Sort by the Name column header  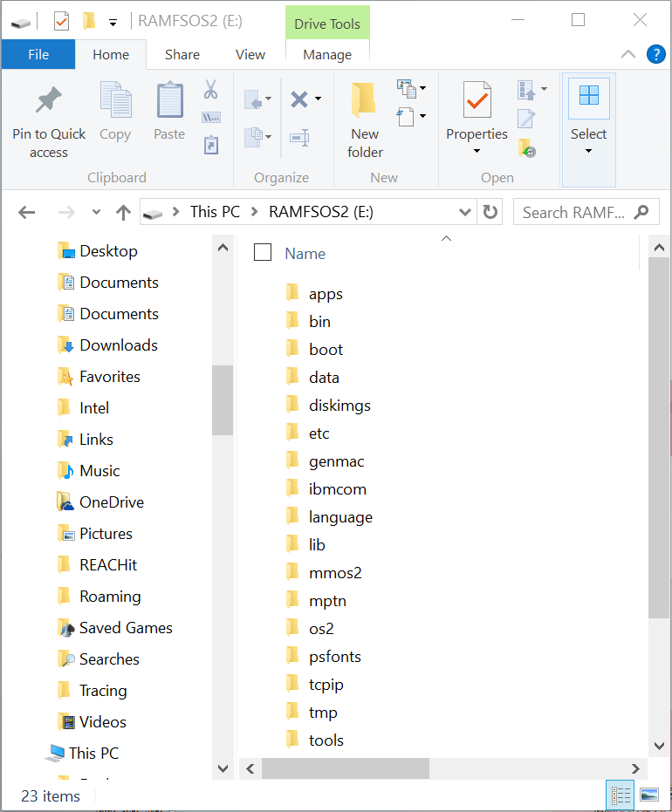(x=305, y=254)
